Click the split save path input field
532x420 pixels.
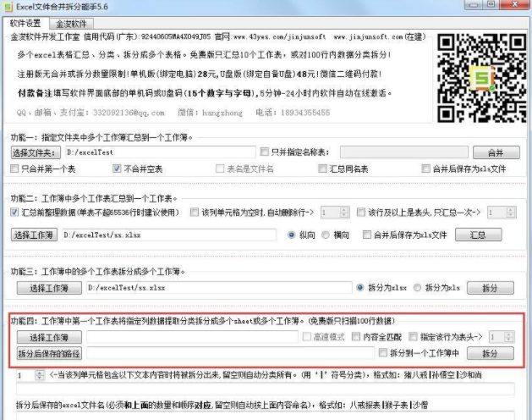coord(230,353)
